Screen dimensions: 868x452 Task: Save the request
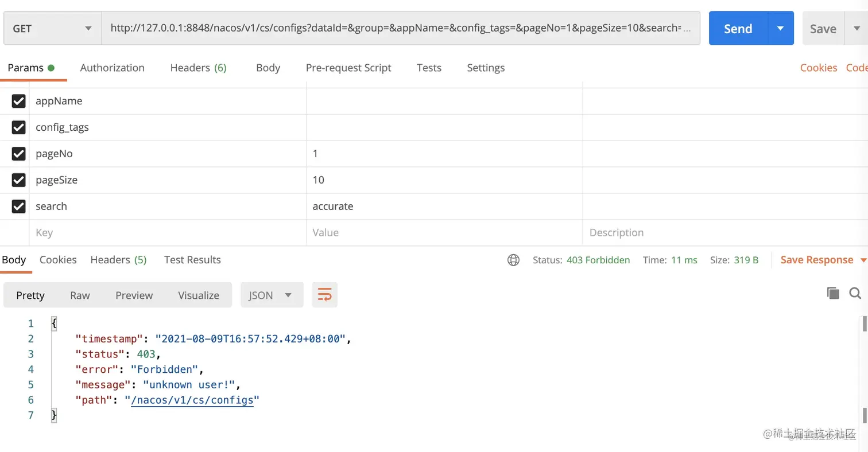pos(823,29)
